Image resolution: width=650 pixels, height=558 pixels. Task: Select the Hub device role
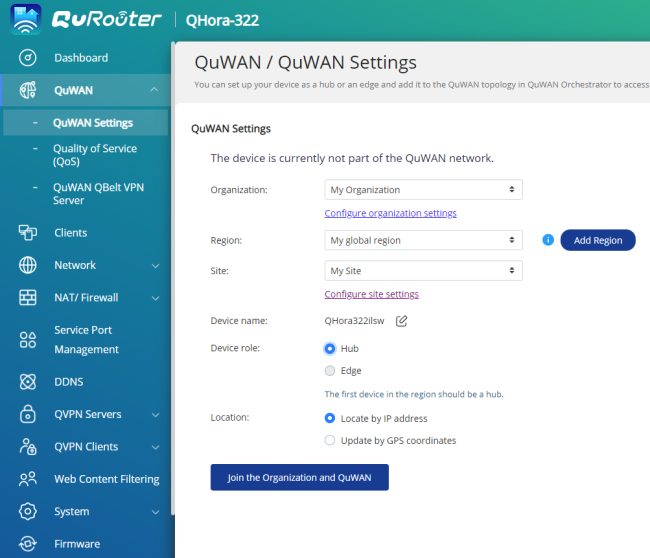coord(330,349)
